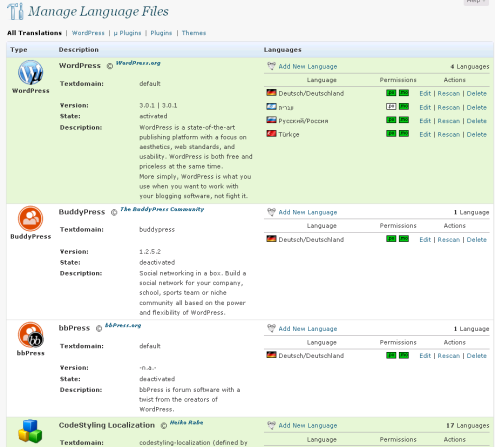Toggle the po permission badge for bbPress Deutsch

391,355
